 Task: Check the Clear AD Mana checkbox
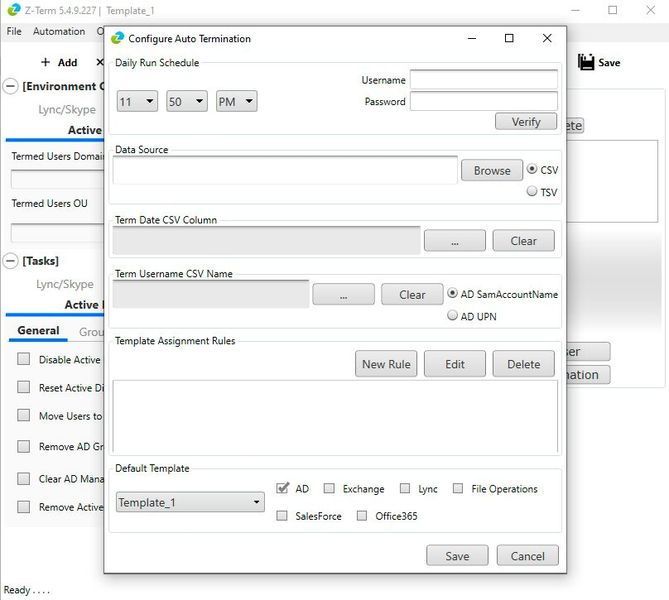pos(23,478)
